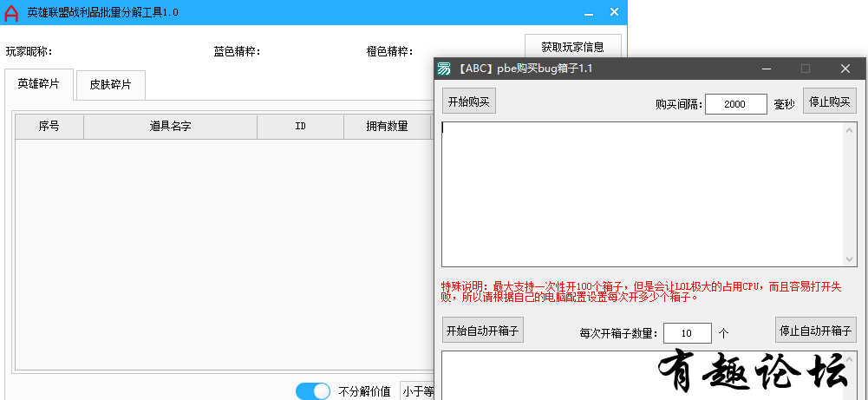Click the 序号 column header

click(x=49, y=127)
